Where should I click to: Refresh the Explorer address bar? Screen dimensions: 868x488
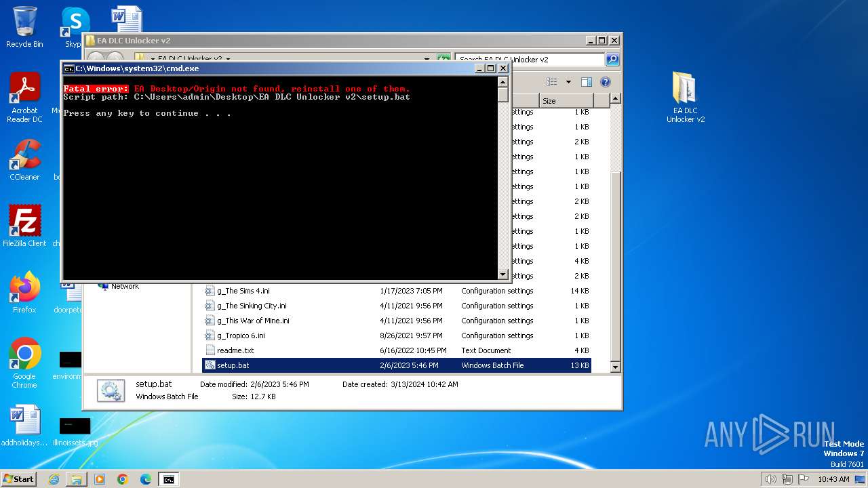(443, 60)
